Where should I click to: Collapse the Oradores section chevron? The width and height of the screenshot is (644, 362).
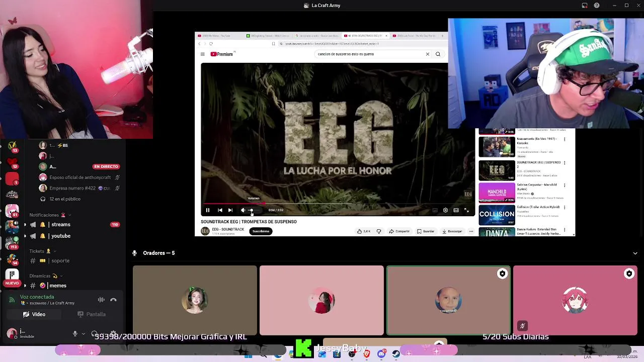(x=635, y=253)
